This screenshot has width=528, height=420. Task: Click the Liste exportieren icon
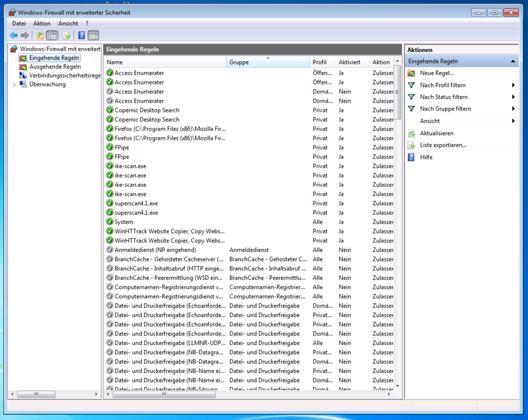click(x=411, y=145)
